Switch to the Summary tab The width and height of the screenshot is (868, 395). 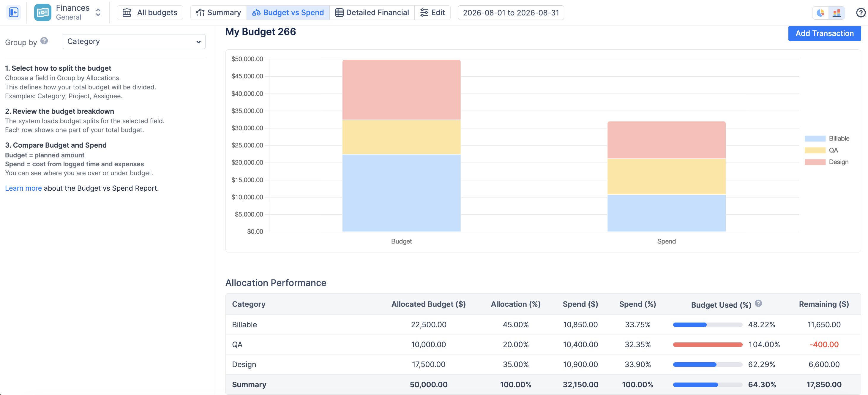click(x=219, y=12)
